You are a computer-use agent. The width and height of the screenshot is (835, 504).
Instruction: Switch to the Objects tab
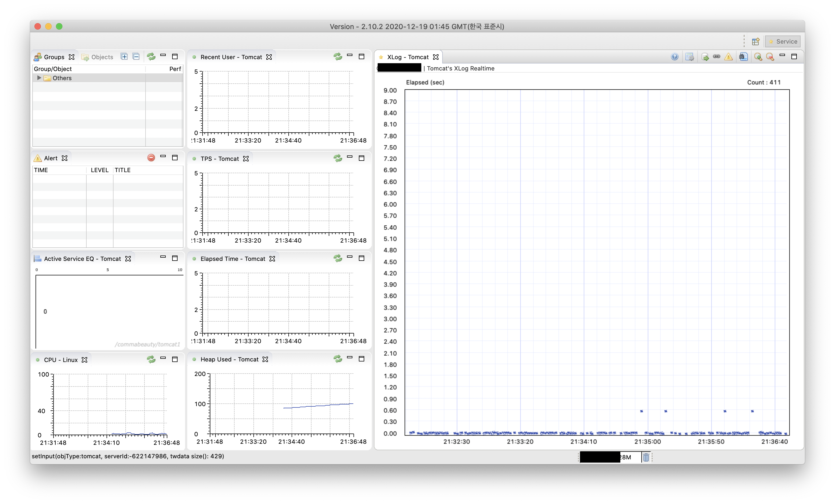(x=98, y=57)
